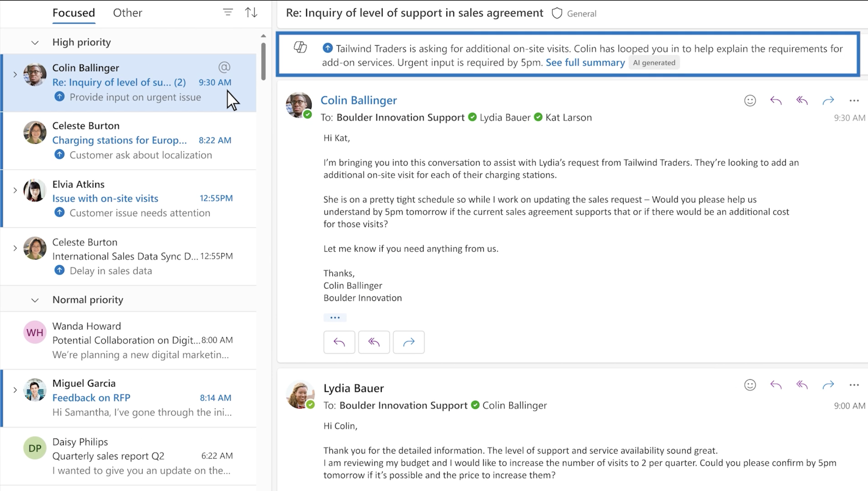Reply to Colin Ballinger using the reply arrow icon

[x=776, y=100]
